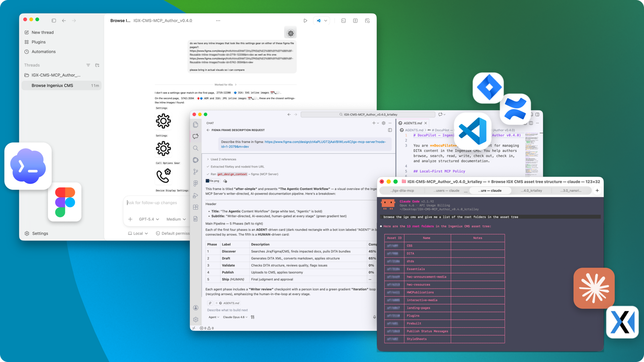Toggle chat side panel layout icon

(390, 130)
